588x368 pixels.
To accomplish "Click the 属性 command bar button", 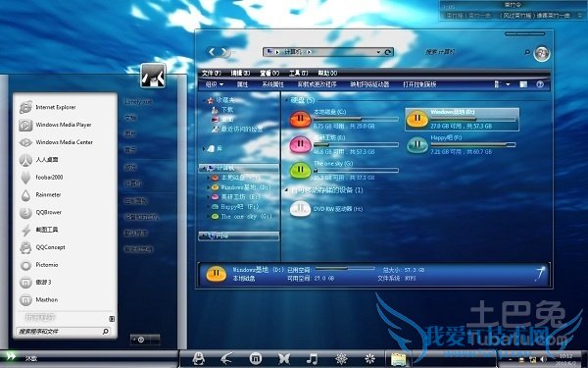I will coord(242,84).
